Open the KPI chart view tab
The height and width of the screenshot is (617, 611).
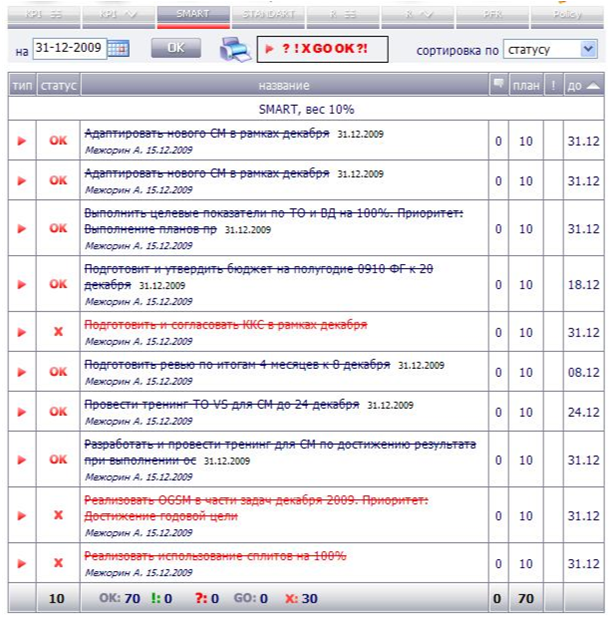[118, 16]
